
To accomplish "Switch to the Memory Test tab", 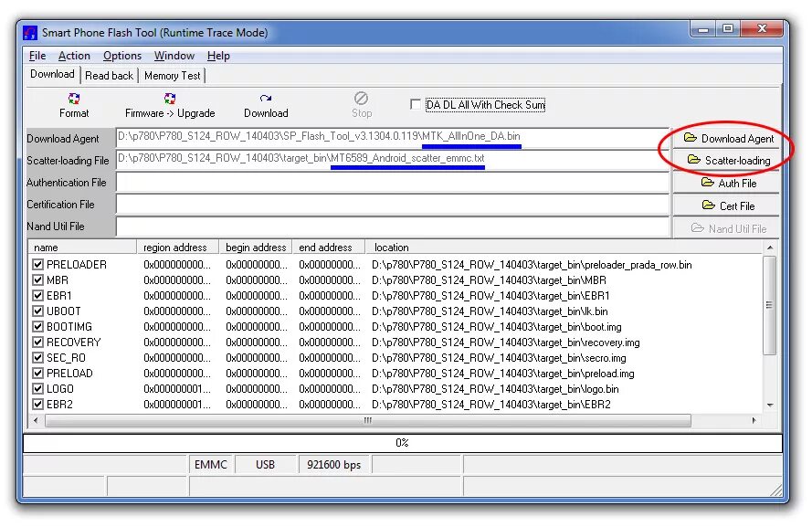I will pyautogui.click(x=173, y=76).
